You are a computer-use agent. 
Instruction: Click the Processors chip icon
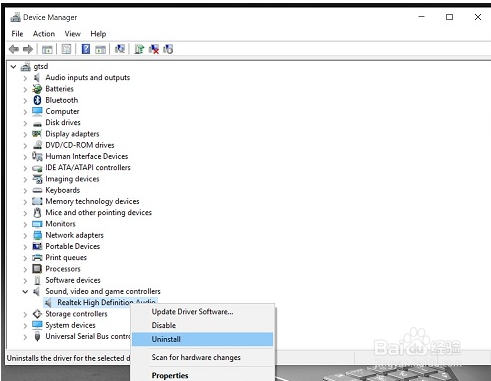point(37,269)
